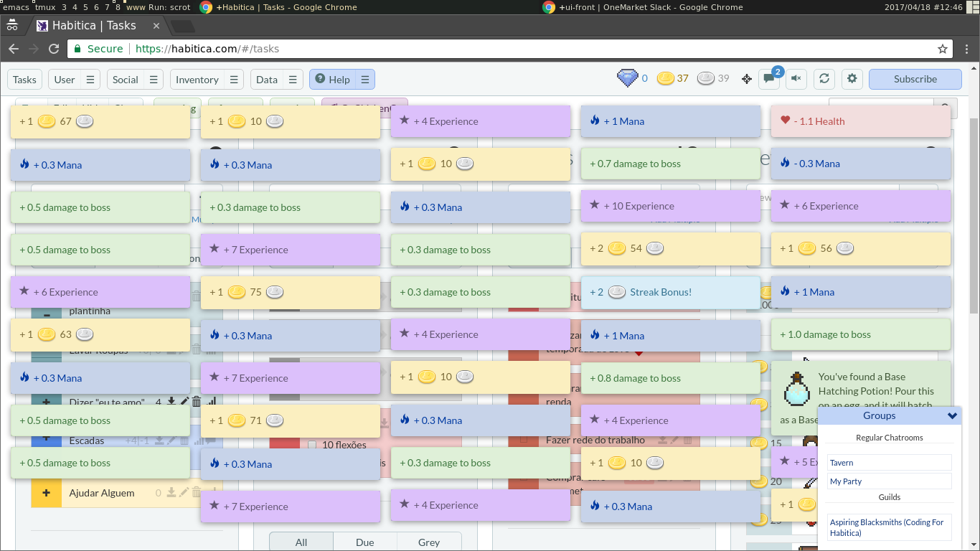This screenshot has width=980, height=551.
Task: Click the silver coin icon beside 39
Action: [x=706, y=78]
